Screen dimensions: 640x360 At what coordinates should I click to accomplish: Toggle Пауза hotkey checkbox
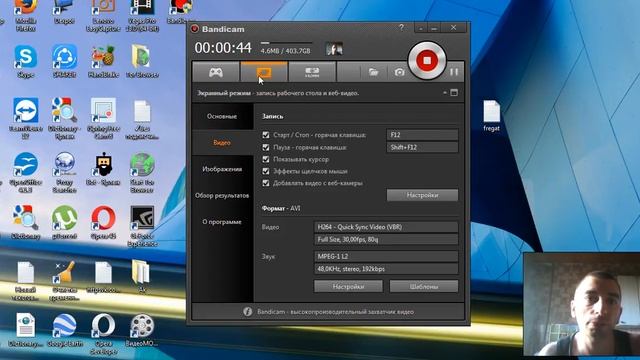click(266, 147)
